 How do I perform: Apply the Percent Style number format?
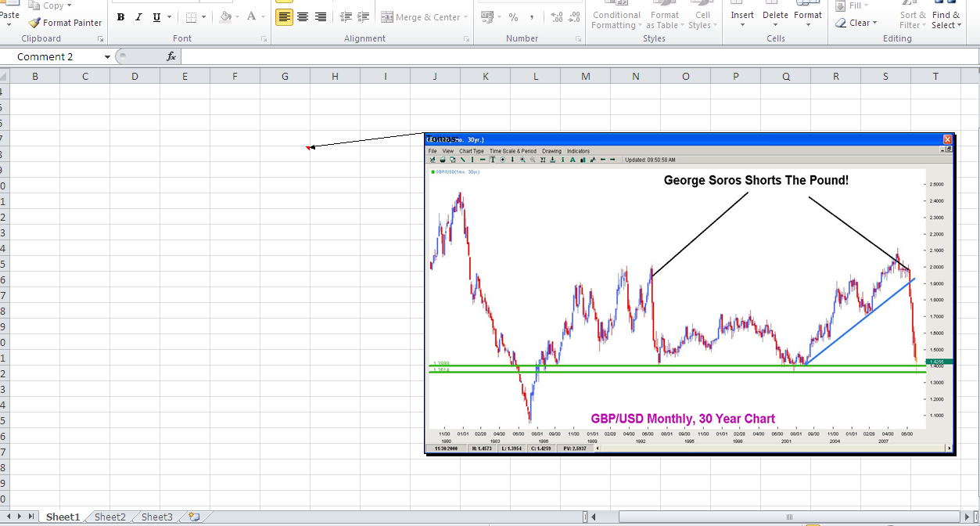click(x=513, y=16)
